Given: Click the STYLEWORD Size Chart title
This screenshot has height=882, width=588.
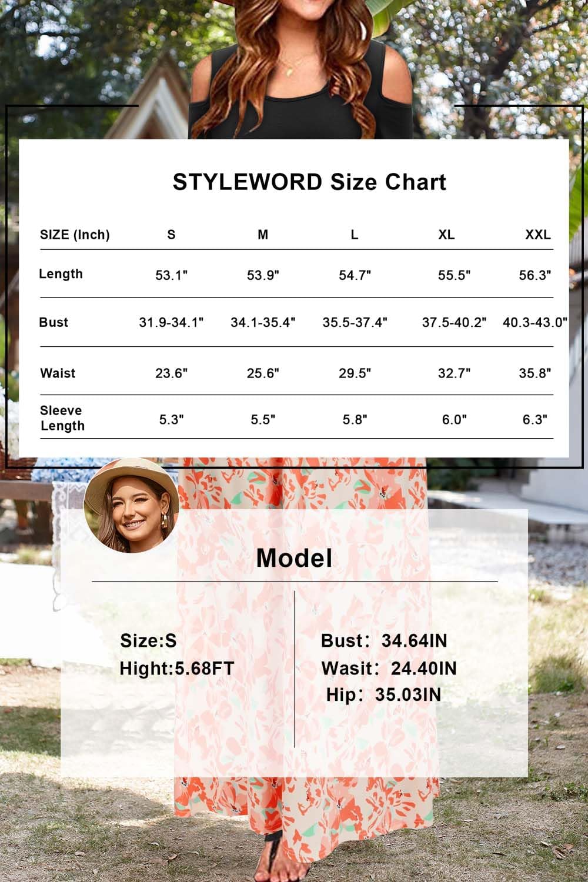Looking at the screenshot, I should [x=309, y=182].
